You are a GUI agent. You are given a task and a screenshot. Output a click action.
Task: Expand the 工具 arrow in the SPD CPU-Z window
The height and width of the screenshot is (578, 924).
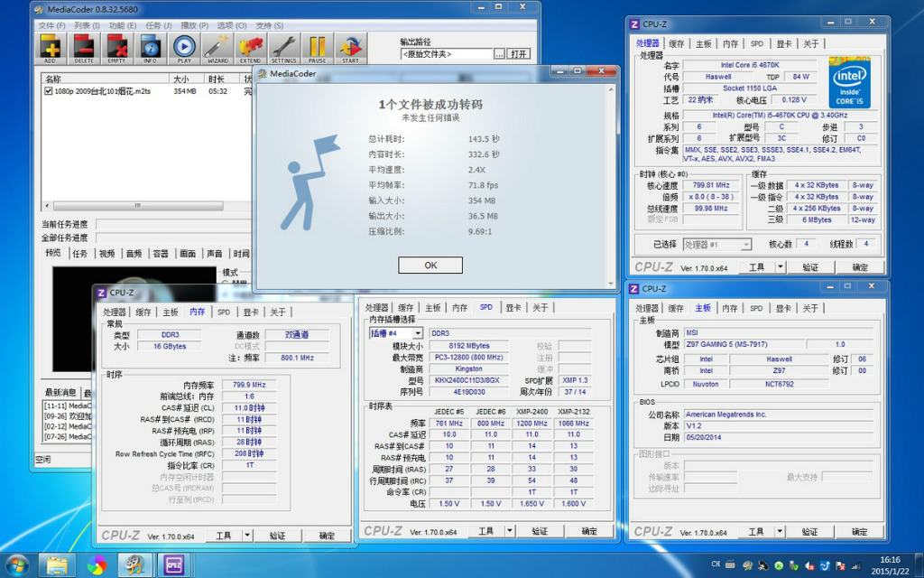(511, 531)
